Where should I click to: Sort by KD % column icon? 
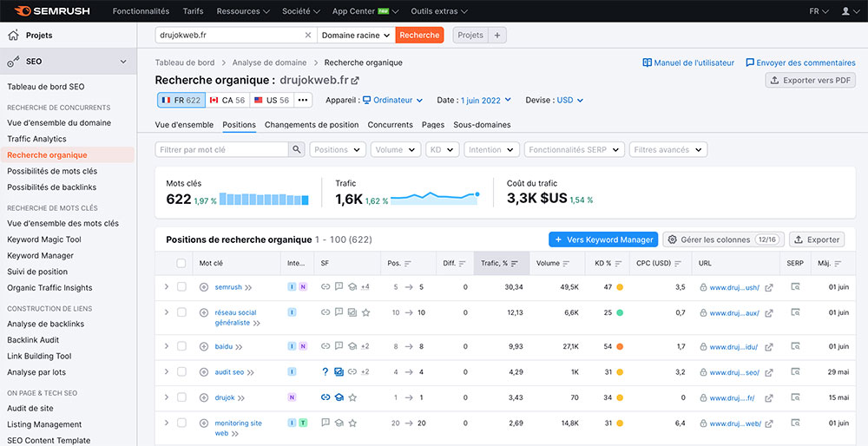pos(618,264)
